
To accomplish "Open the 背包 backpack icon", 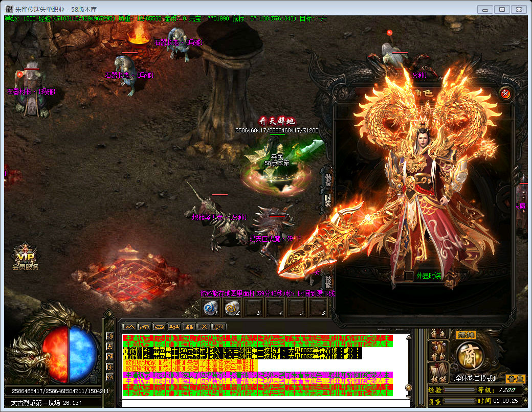I will coord(438,351).
